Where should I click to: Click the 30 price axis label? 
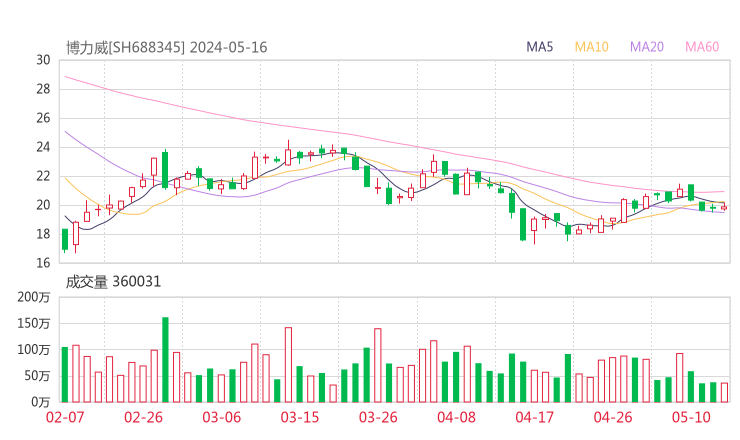pos(43,60)
